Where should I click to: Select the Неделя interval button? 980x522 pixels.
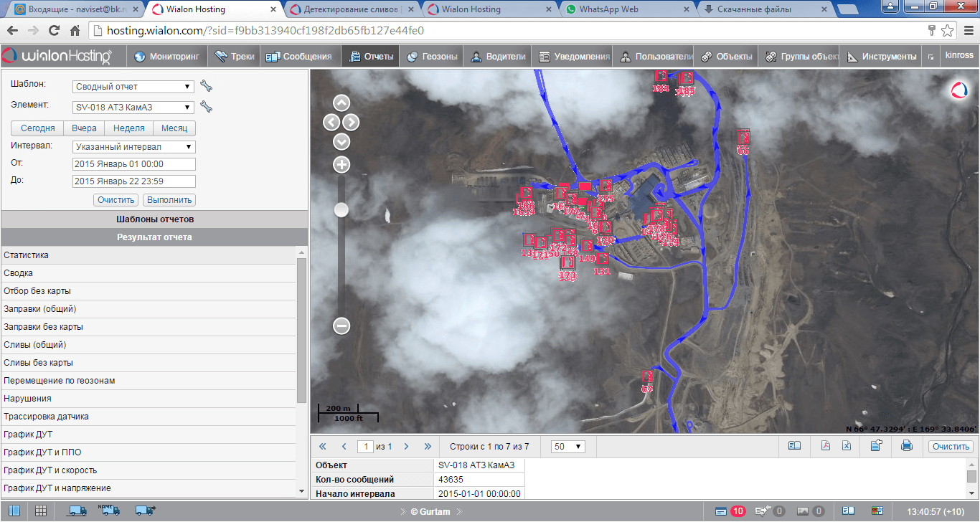[129, 128]
